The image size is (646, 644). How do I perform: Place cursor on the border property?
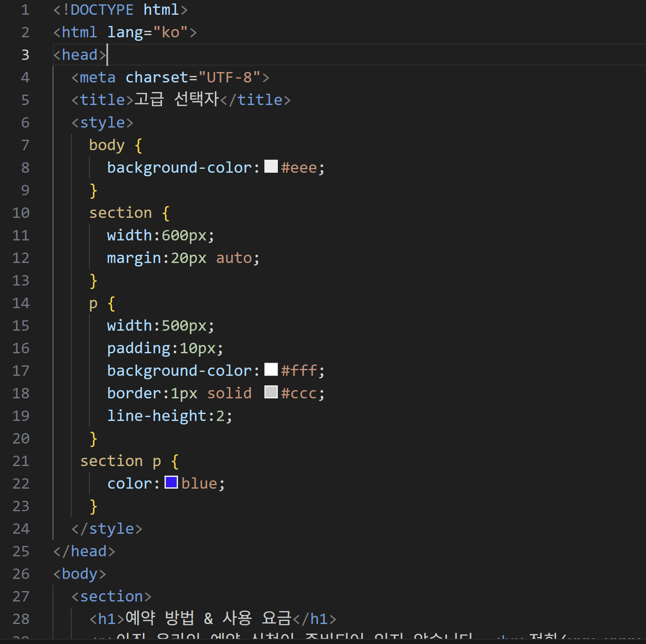point(134,393)
